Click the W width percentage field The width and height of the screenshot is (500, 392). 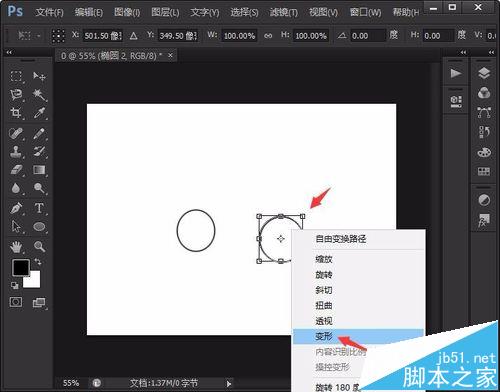pyautogui.click(x=239, y=36)
